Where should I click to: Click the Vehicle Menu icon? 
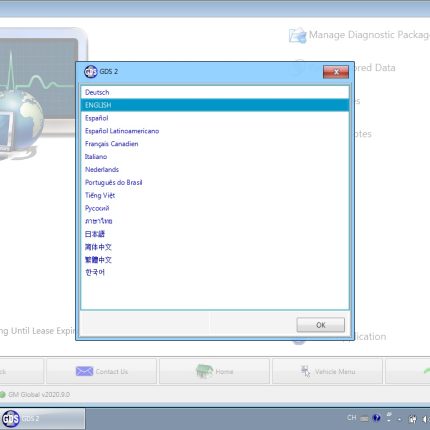(x=305, y=371)
